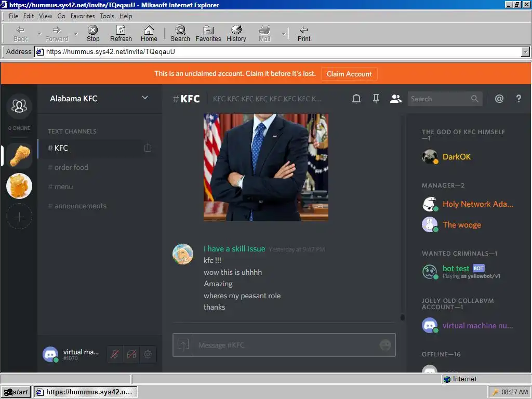
Task: Open pinned messages pin icon
Action: (376, 99)
